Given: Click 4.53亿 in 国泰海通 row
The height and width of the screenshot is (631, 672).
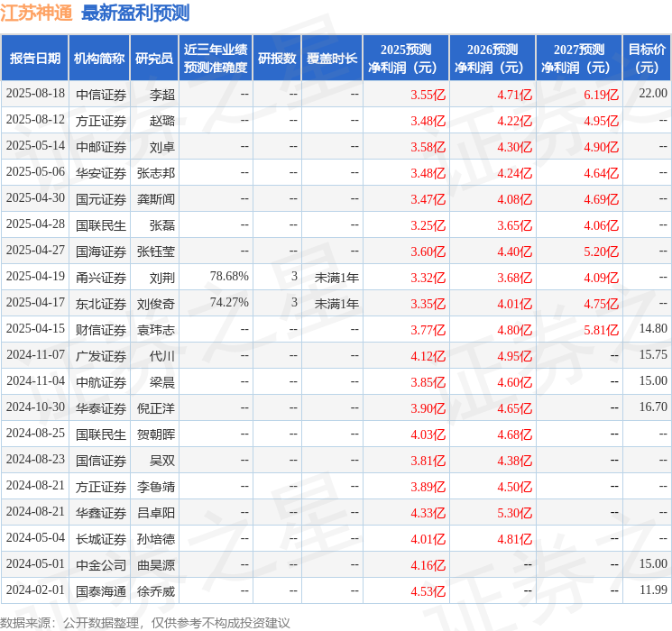Looking at the screenshot, I should click(x=428, y=590).
